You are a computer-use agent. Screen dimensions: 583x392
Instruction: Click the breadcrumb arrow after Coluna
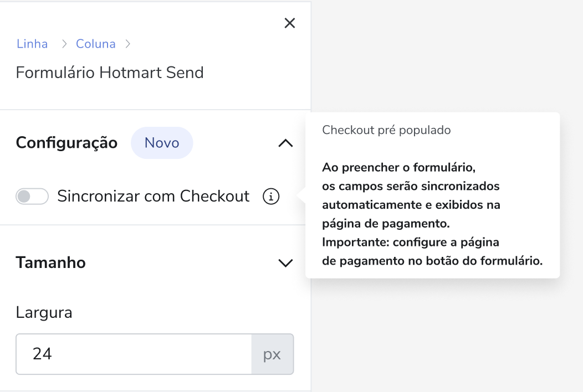(x=128, y=44)
